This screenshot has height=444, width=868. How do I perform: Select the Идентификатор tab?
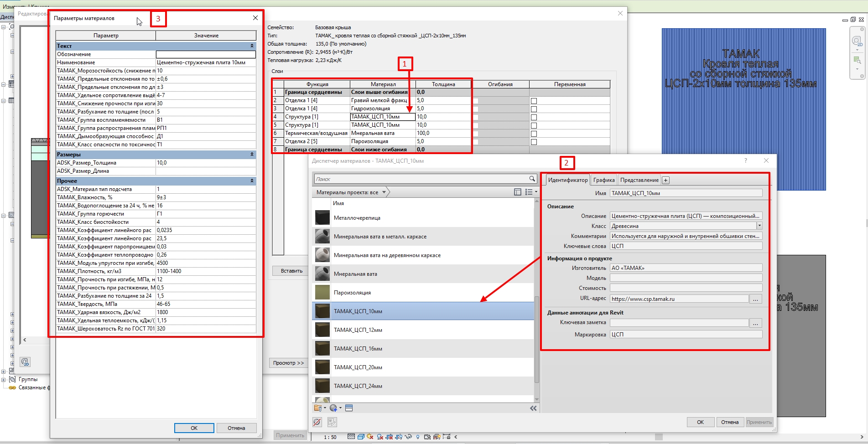click(x=568, y=180)
